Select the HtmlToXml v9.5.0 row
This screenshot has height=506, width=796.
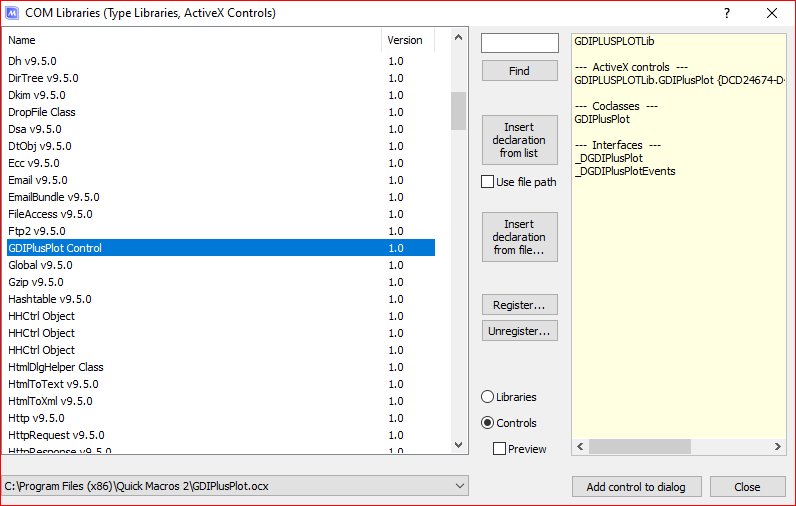point(221,401)
